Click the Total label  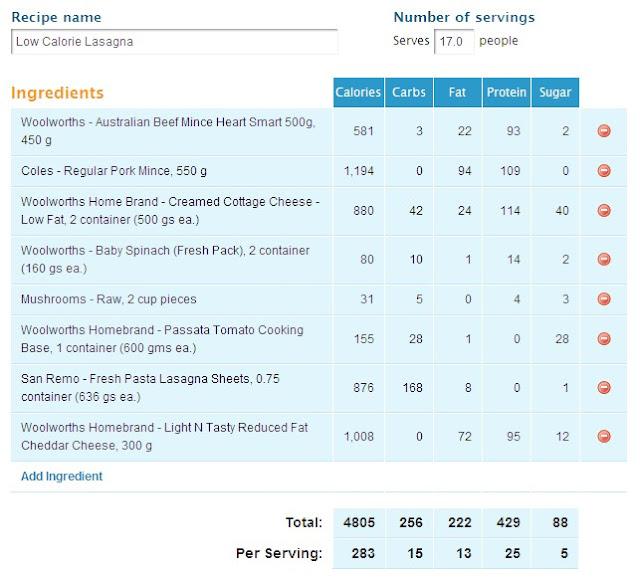coord(304,522)
